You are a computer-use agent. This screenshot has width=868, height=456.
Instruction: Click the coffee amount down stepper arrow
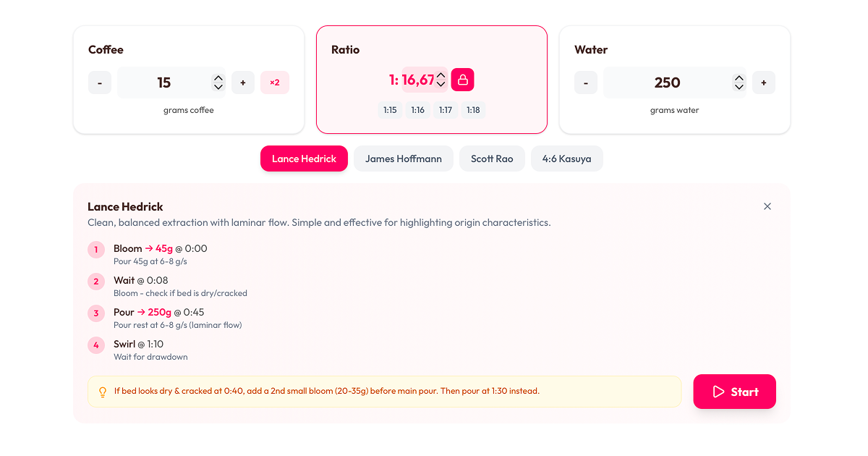tap(218, 87)
